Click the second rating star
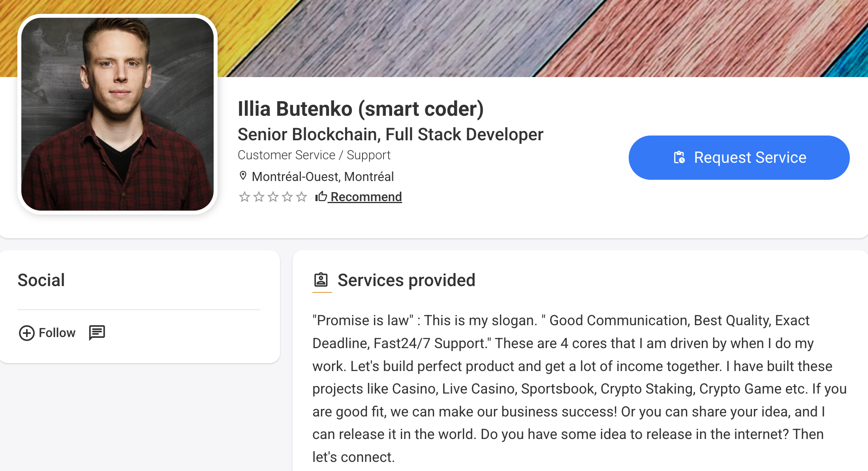The width and height of the screenshot is (868, 471). (259, 197)
